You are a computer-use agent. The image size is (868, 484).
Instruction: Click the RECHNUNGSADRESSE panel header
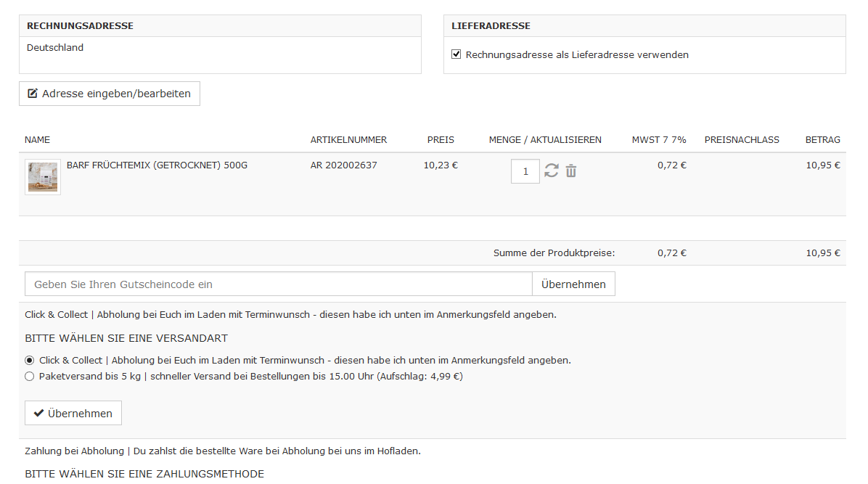point(80,26)
